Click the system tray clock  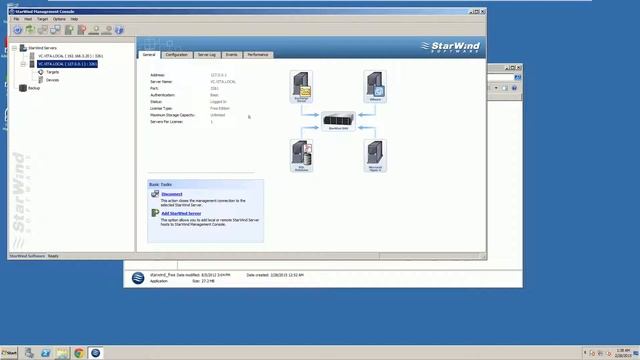tap(623, 353)
